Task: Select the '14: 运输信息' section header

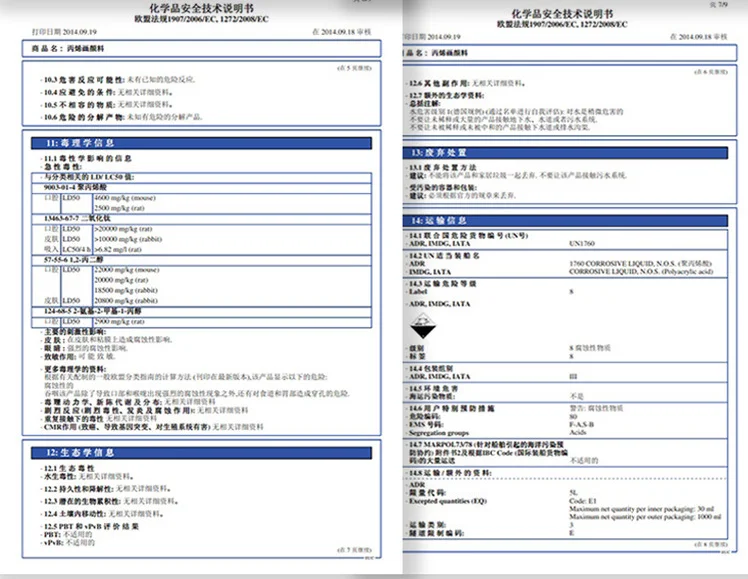Action: click(565, 220)
